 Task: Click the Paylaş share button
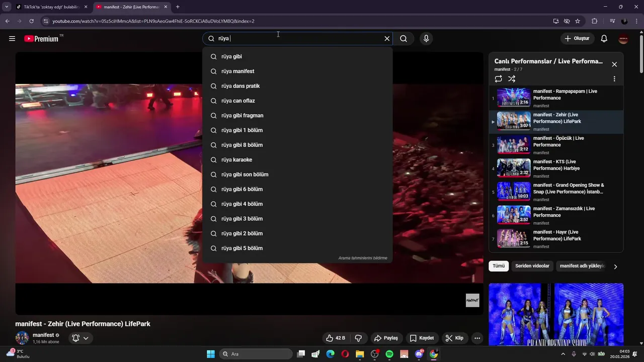click(386, 338)
